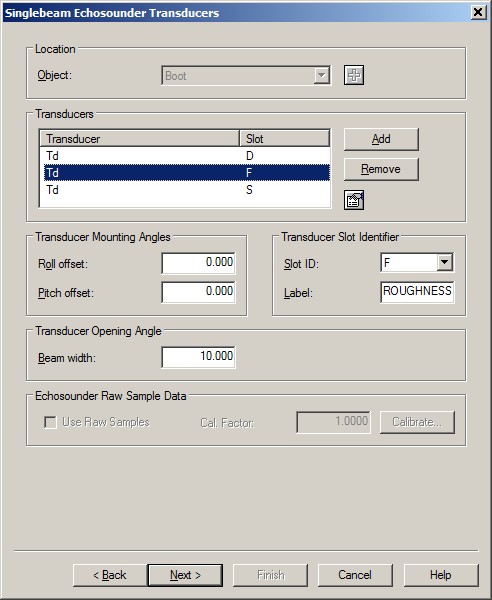Focus the Roll offset input field
Screen dimensions: 492x600
[198, 263]
